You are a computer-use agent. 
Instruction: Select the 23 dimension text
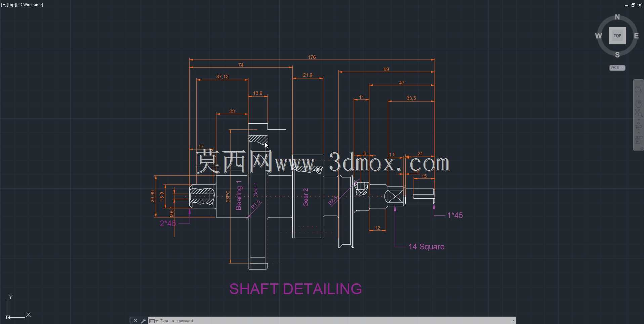pos(232,111)
